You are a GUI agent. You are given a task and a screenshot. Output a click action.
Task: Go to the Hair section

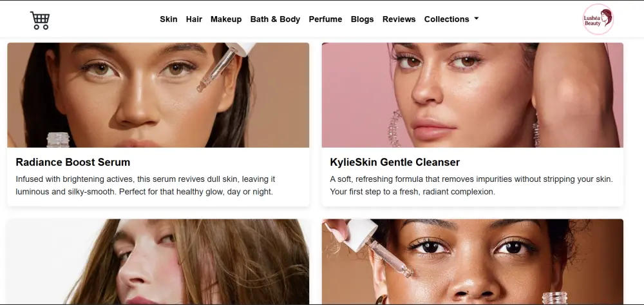pyautogui.click(x=194, y=19)
